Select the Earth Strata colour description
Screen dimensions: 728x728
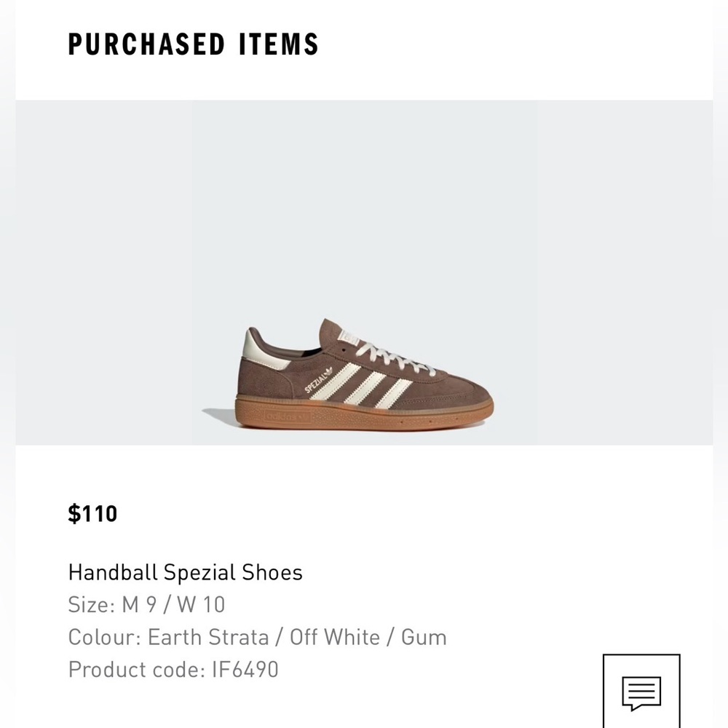(256, 636)
